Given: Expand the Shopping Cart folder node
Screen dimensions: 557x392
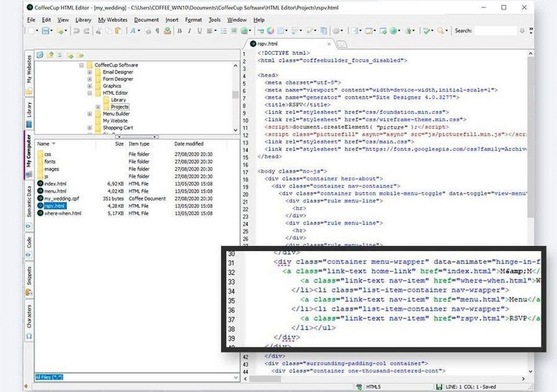Looking at the screenshot, I should click(x=90, y=128).
